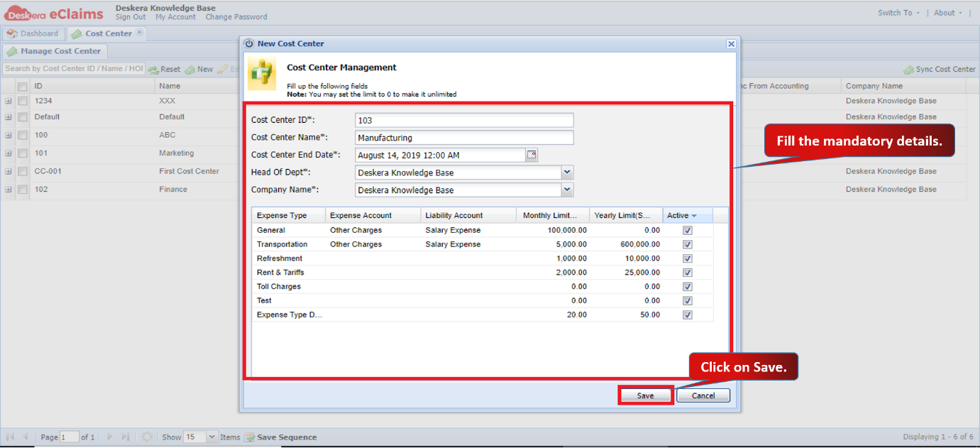This screenshot has width=980, height=448.
Task: Open the Switch To menu
Action: pyautogui.click(x=898, y=13)
